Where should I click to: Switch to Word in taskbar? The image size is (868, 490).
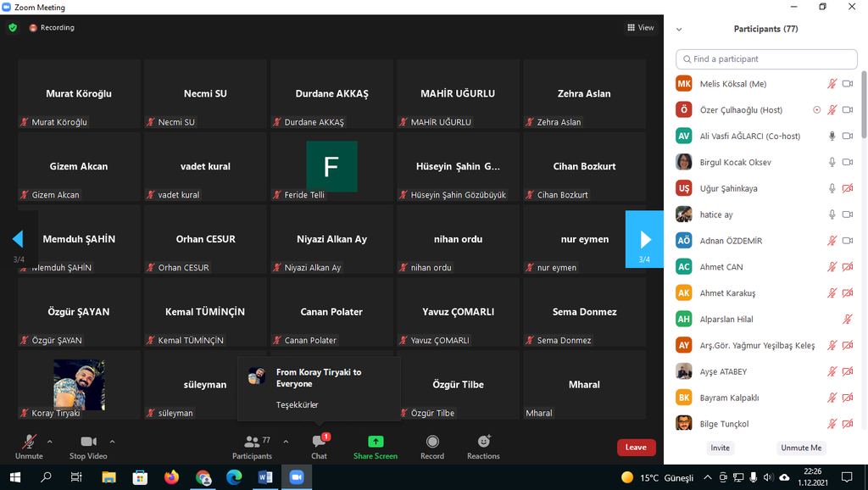(265, 477)
